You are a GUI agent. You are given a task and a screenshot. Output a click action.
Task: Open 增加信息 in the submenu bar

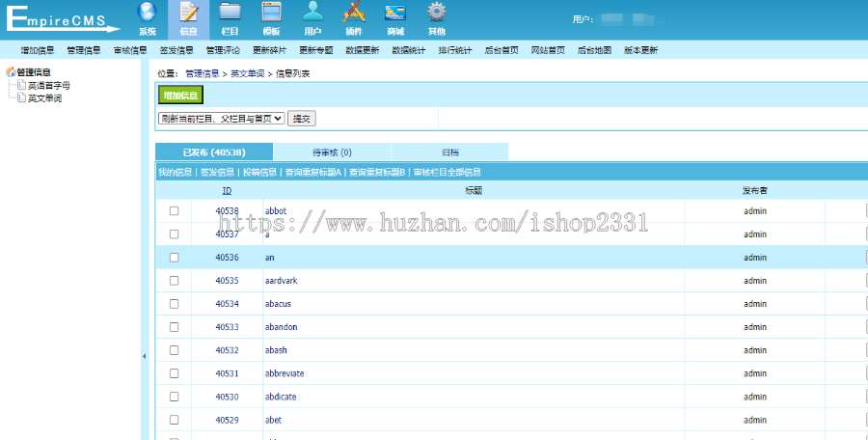coord(37,50)
